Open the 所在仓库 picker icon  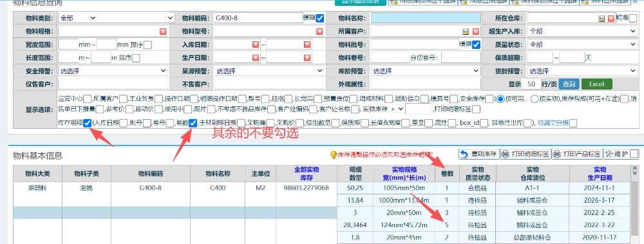601,19
